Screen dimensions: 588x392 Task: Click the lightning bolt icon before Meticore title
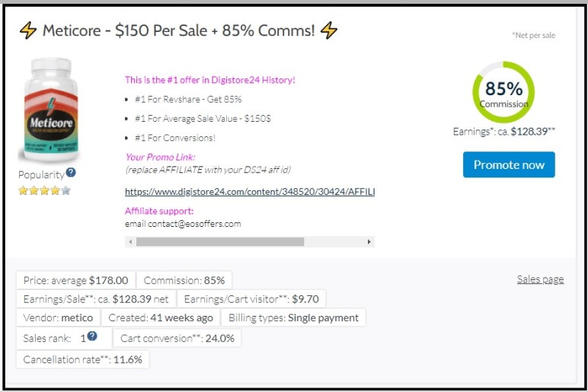(x=28, y=30)
